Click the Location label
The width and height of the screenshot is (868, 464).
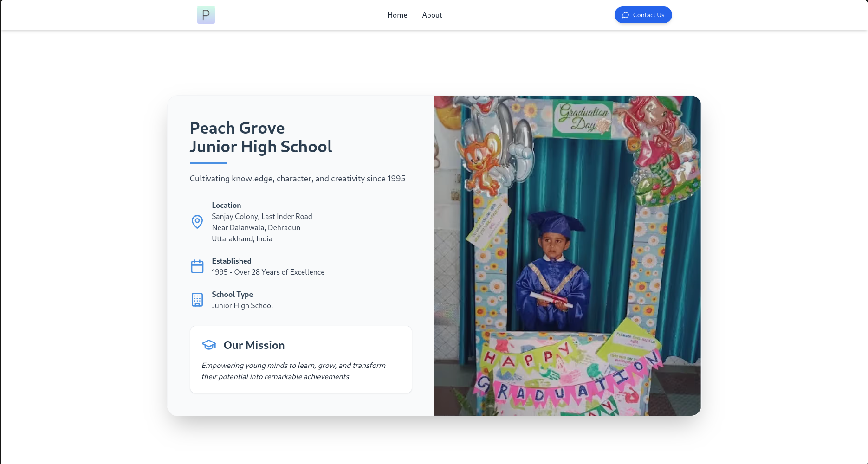click(227, 205)
